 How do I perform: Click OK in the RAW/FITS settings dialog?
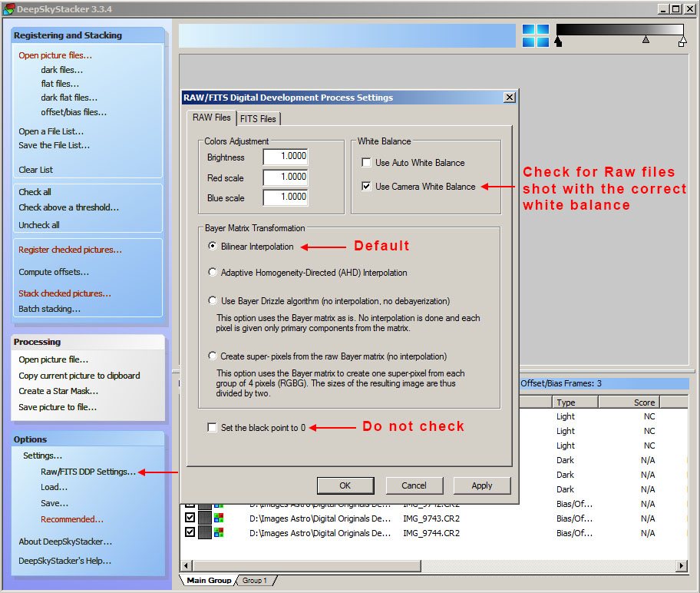click(345, 485)
